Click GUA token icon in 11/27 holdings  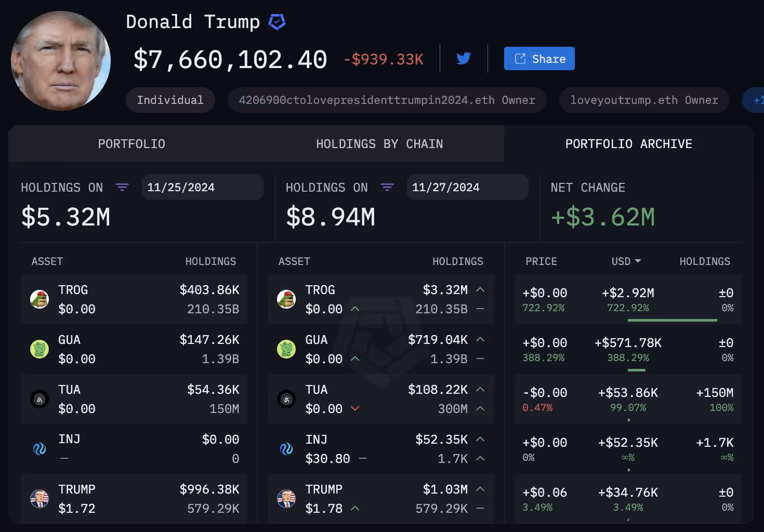tap(286, 349)
